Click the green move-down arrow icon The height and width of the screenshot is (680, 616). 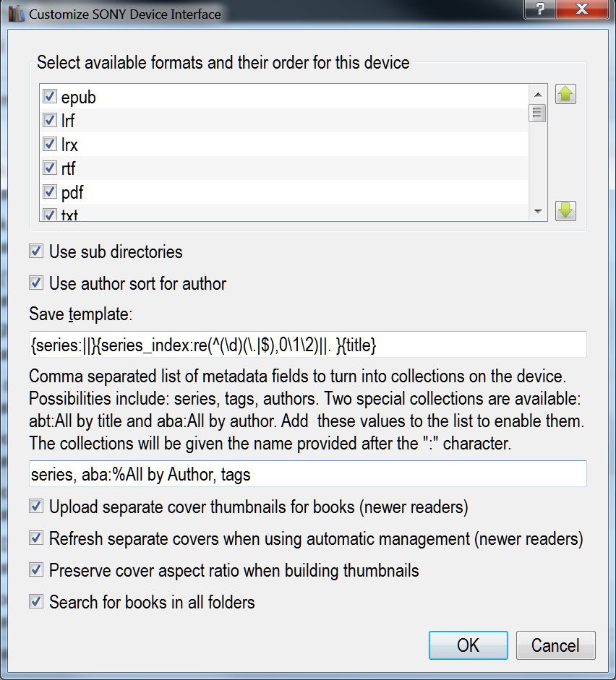(x=565, y=210)
